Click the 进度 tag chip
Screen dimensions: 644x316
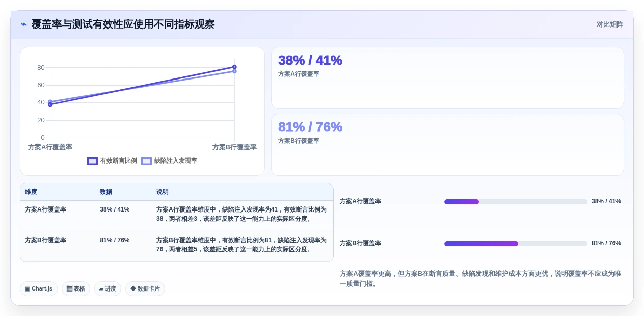coord(108,289)
